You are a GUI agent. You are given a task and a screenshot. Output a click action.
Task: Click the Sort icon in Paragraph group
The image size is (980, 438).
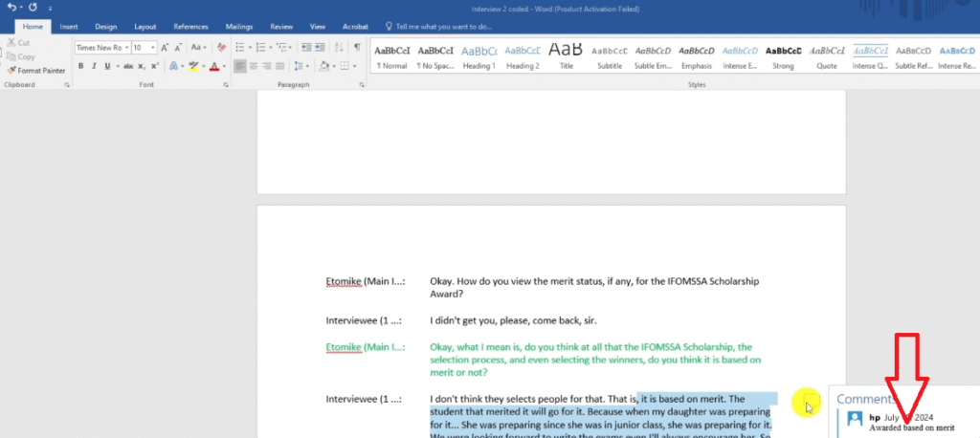338,47
